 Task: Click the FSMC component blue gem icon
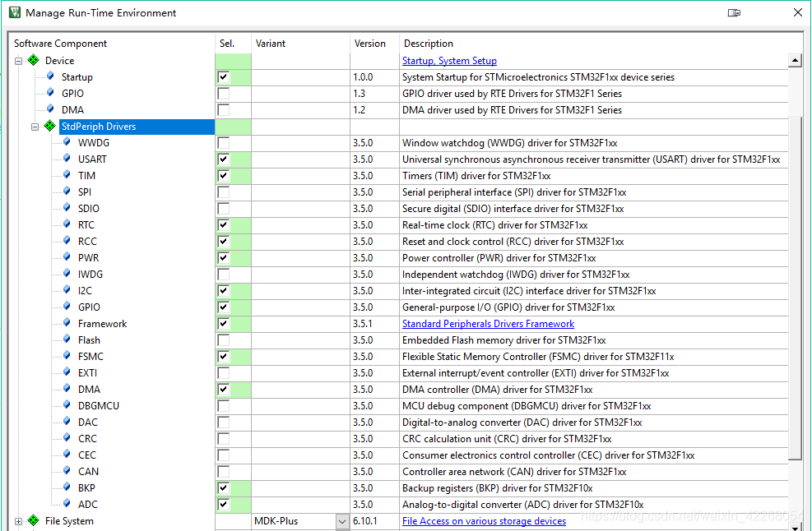pyautogui.click(x=67, y=356)
